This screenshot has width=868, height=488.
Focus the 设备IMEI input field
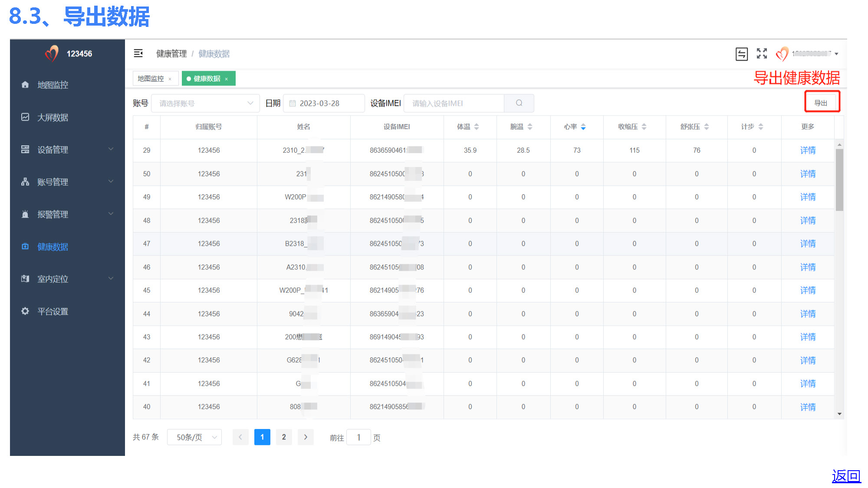(454, 103)
